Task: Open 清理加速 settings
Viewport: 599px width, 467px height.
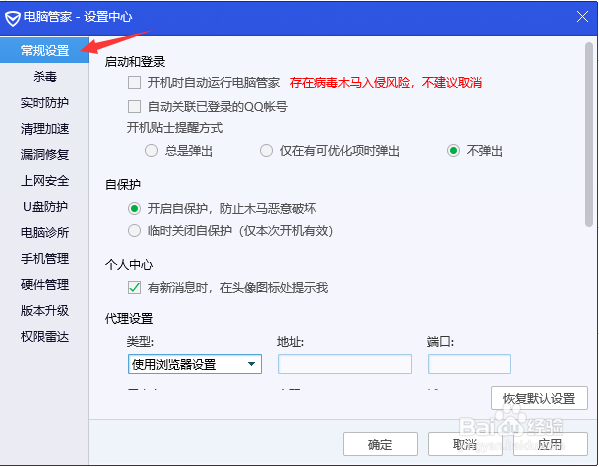Action: [45, 128]
